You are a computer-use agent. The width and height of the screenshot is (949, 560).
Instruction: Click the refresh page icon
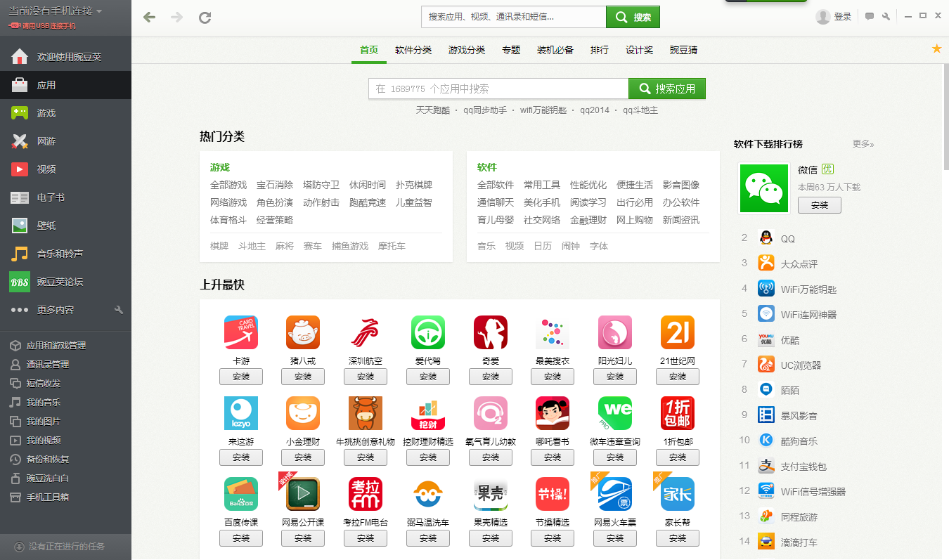[205, 18]
